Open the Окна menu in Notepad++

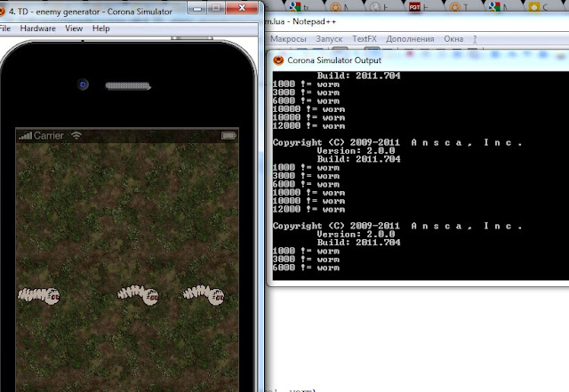click(x=453, y=39)
